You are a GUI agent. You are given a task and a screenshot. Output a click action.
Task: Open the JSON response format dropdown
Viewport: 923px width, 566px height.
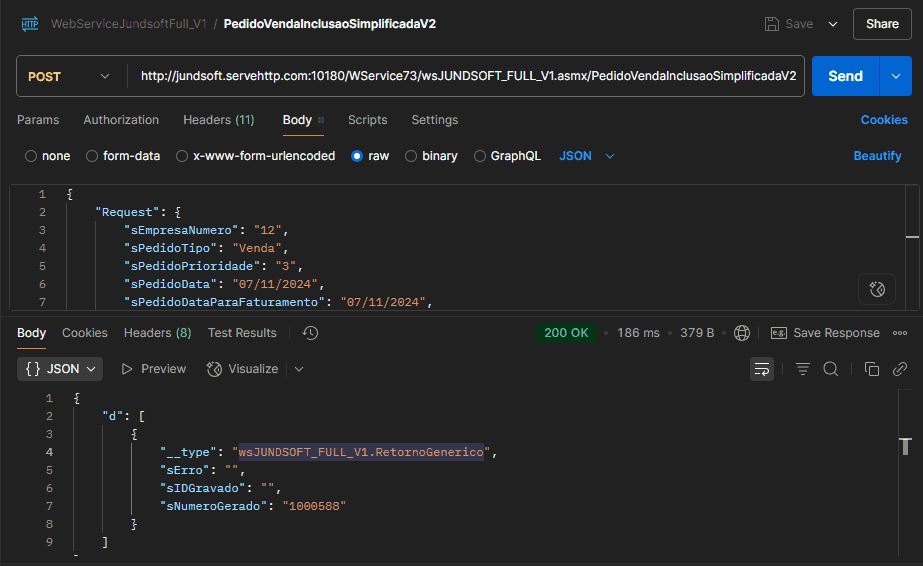(60, 369)
